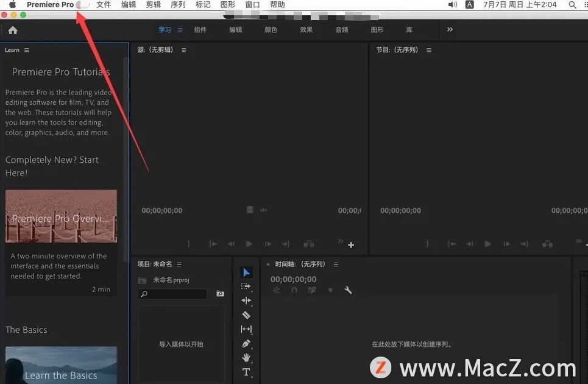Step back one frame in source monitor
The height and width of the screenshot is (384, 588).
(x=231, y=244)
